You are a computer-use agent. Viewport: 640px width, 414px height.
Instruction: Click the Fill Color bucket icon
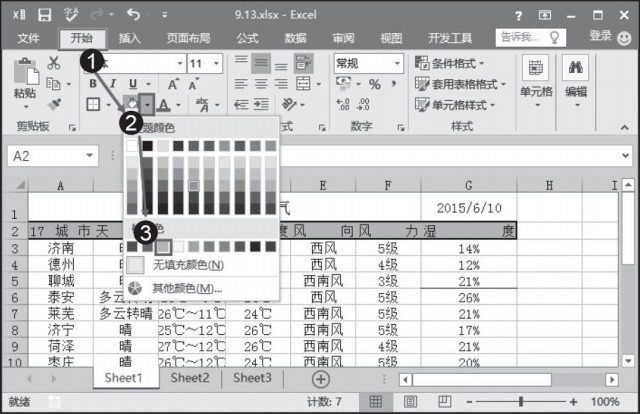(132, 105)
